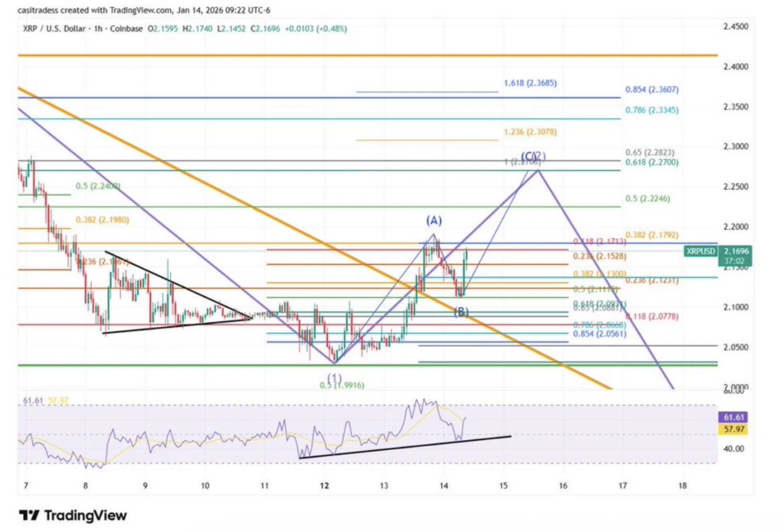Select the (B) wave label
784x532 pixels.
(x=461, y=312)
